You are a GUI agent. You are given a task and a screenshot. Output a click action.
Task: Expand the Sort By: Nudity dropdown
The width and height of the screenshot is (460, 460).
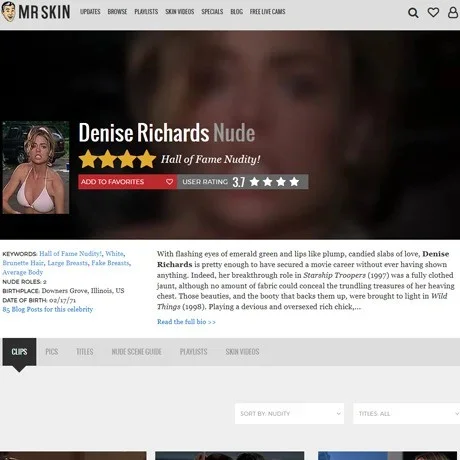tap(289, 414)
